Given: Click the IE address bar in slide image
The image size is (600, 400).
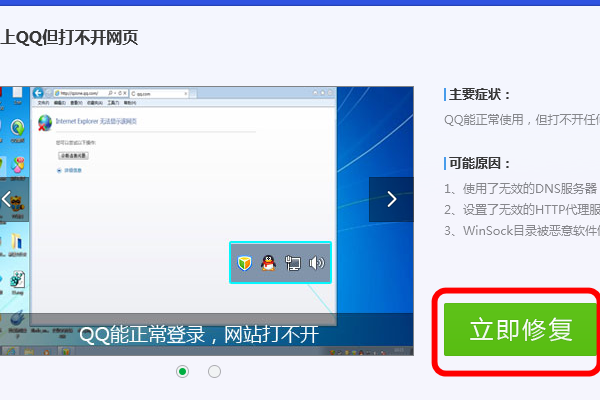Looking at the screenshot, I should (x=90, y=93).
